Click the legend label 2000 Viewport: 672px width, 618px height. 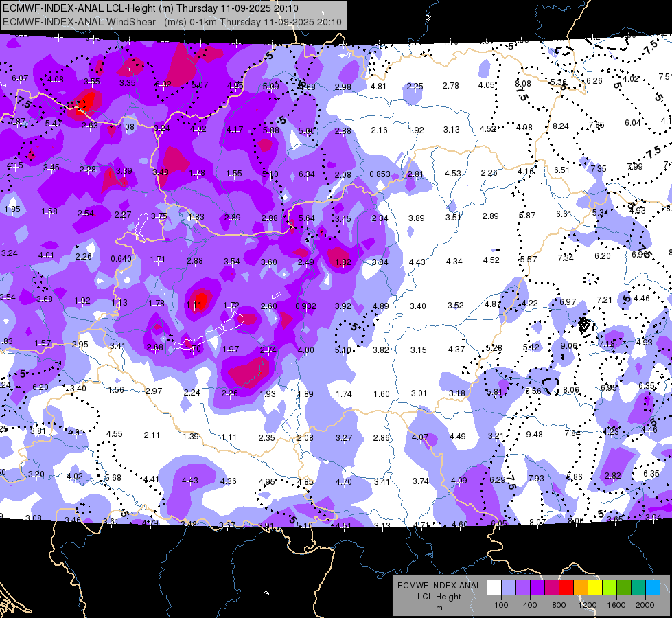645,605
